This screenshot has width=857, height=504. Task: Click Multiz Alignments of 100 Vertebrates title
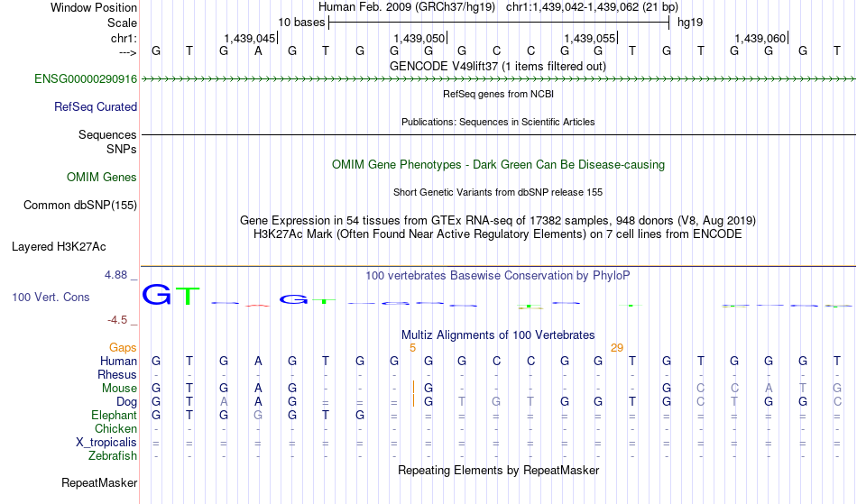(x=498, y=334)
